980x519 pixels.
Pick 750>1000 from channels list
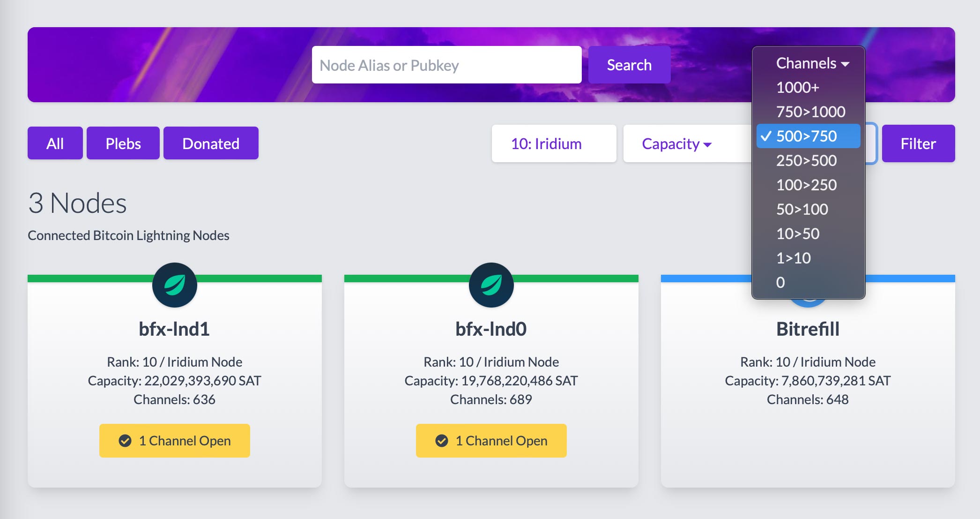click(810, 112)
